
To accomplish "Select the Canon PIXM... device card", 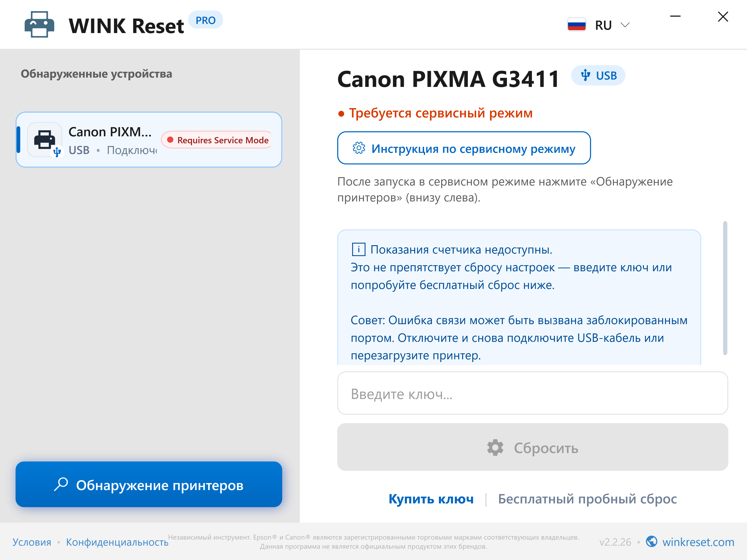I will point(149,140).
